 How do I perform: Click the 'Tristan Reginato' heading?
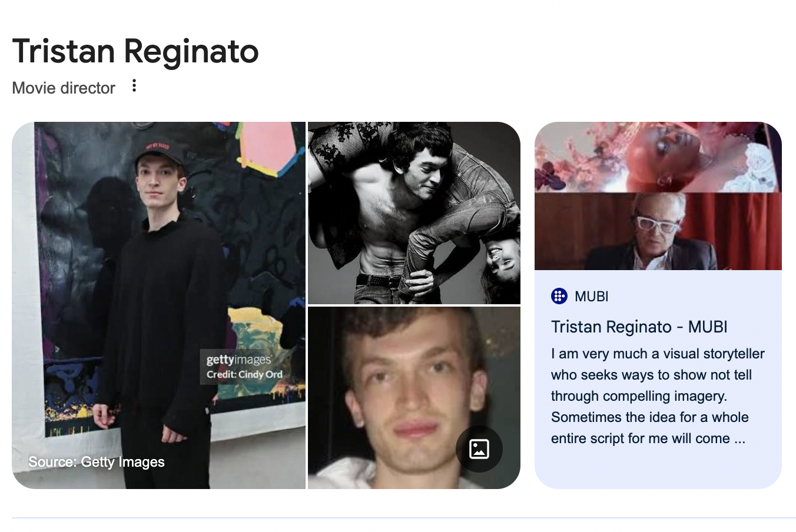135,51
